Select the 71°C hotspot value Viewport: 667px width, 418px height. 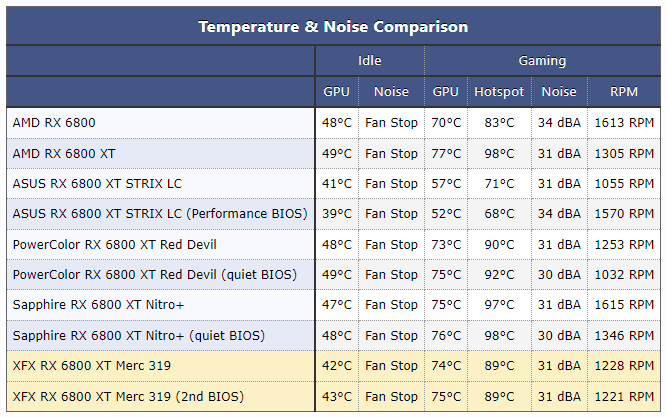[x=499, y=184]
